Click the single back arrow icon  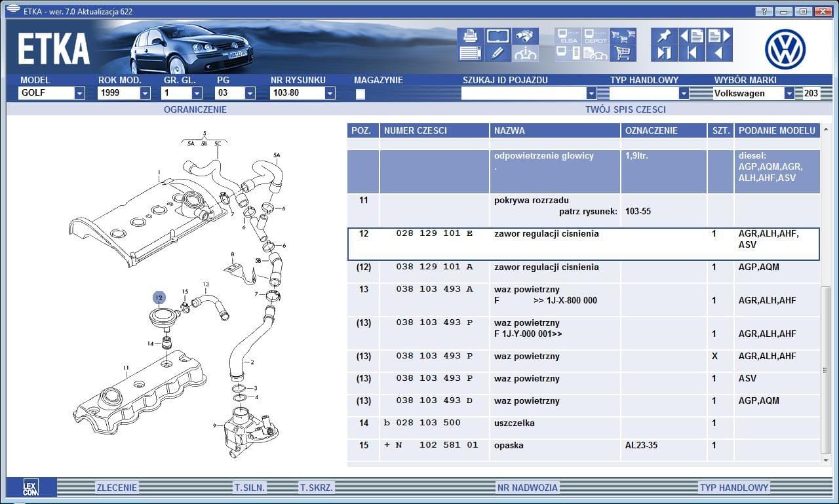(719, 53)
